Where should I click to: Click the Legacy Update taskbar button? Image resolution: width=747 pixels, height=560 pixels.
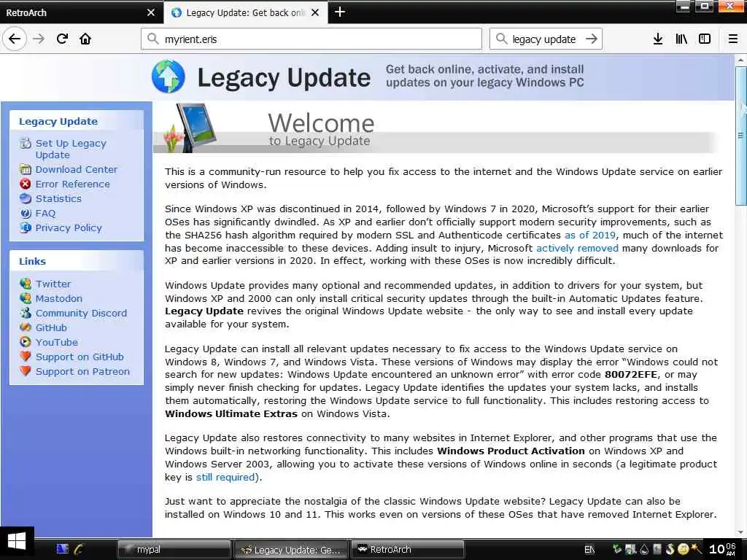[x=290, y=550]
